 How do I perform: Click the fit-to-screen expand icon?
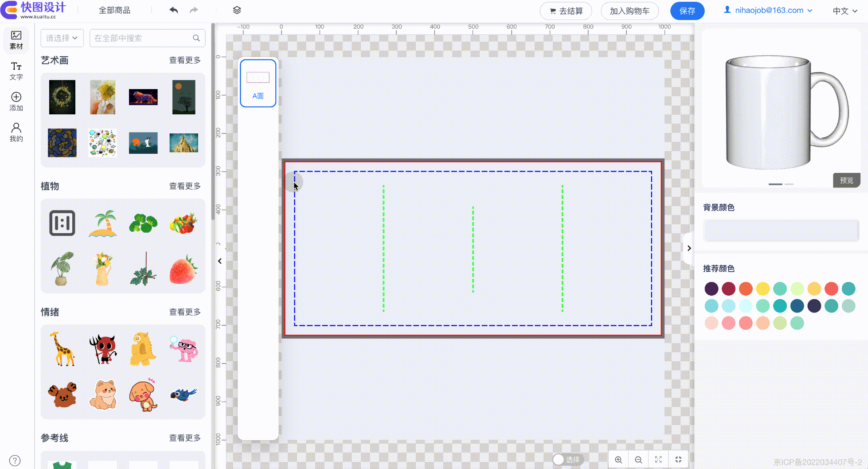coord(658,460)
